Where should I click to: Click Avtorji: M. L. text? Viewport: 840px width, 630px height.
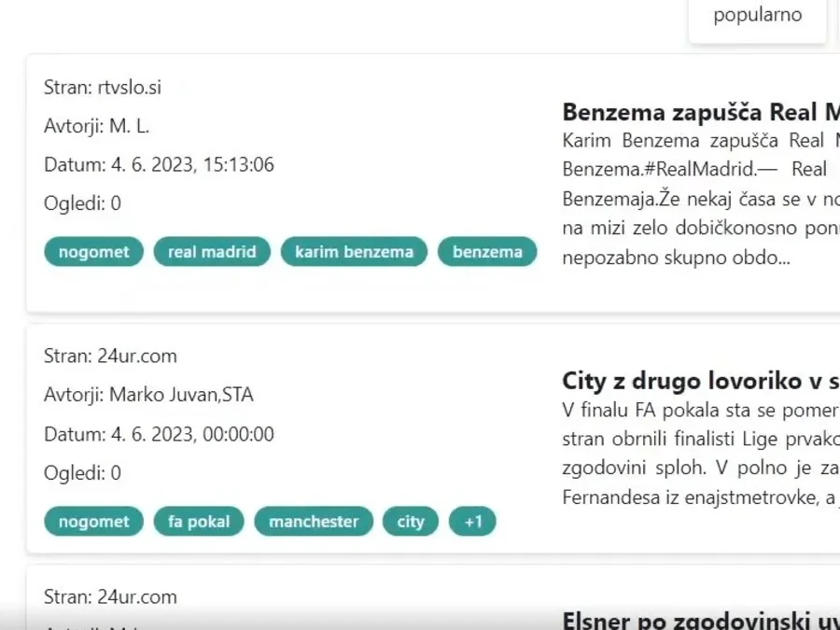click(x=96, y=126)
